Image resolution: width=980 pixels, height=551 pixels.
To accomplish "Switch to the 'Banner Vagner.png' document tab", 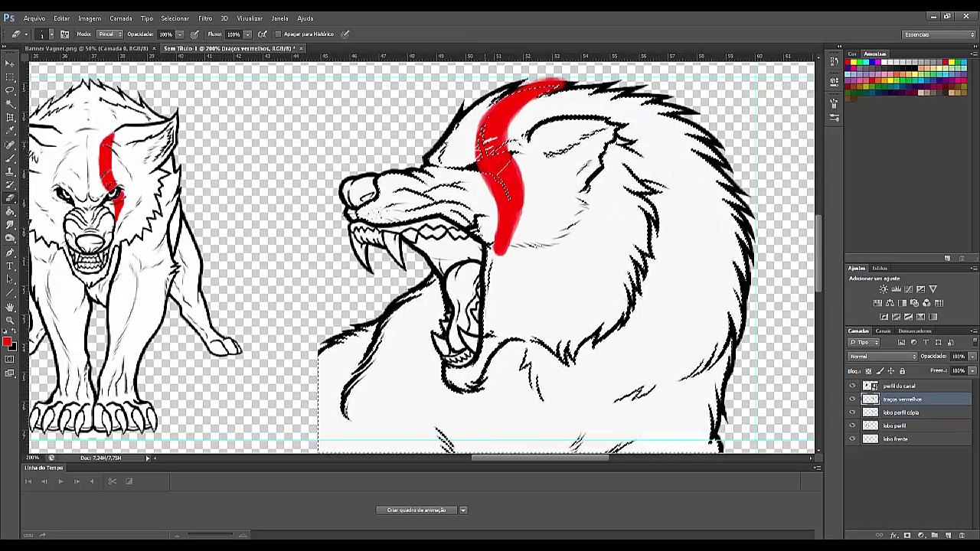I will (87, 48).
